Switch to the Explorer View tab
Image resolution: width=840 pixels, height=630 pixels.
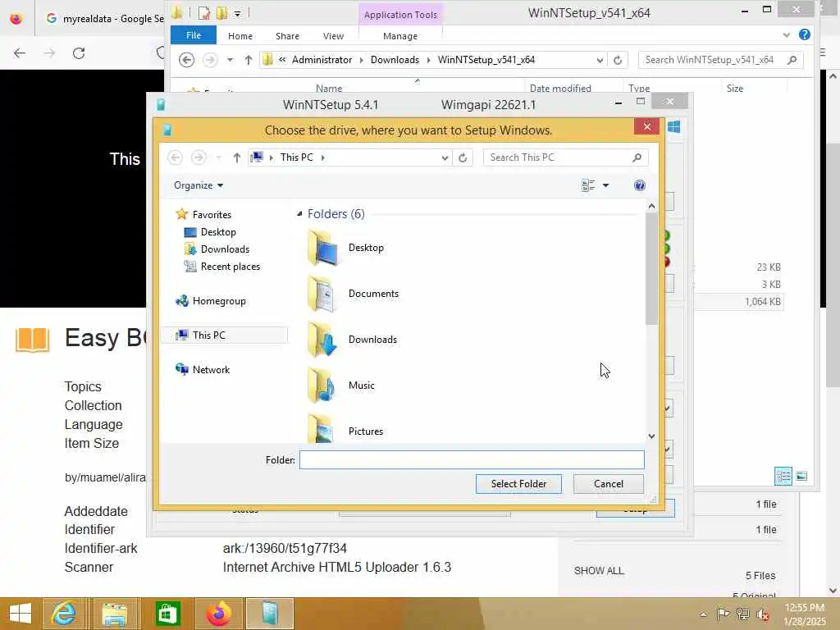click(333, 36)
